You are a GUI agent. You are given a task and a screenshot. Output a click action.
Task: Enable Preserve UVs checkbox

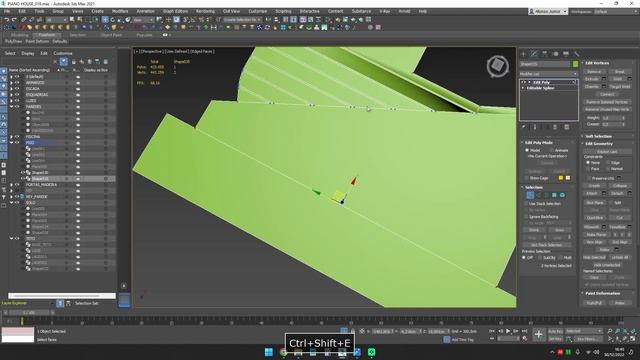588,178
